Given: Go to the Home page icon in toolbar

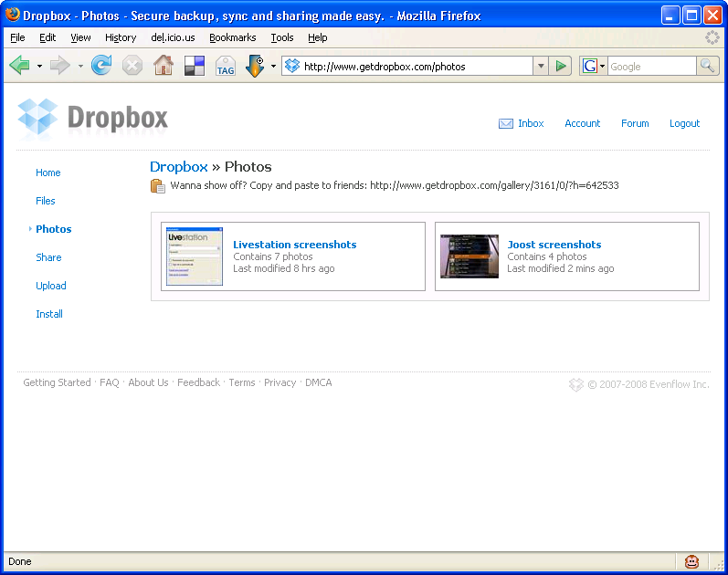Looking at the screenshot, I should pyautogui.click(x=164, y=66).
